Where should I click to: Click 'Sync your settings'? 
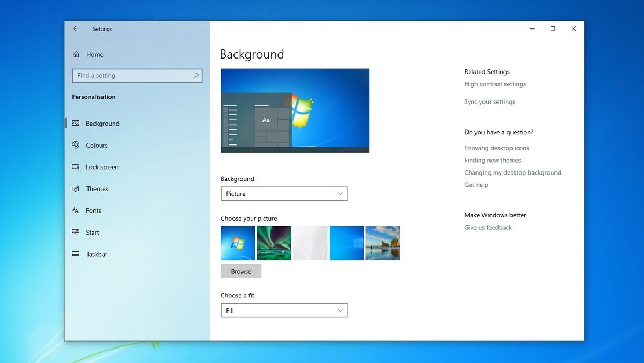click(489, 101)
